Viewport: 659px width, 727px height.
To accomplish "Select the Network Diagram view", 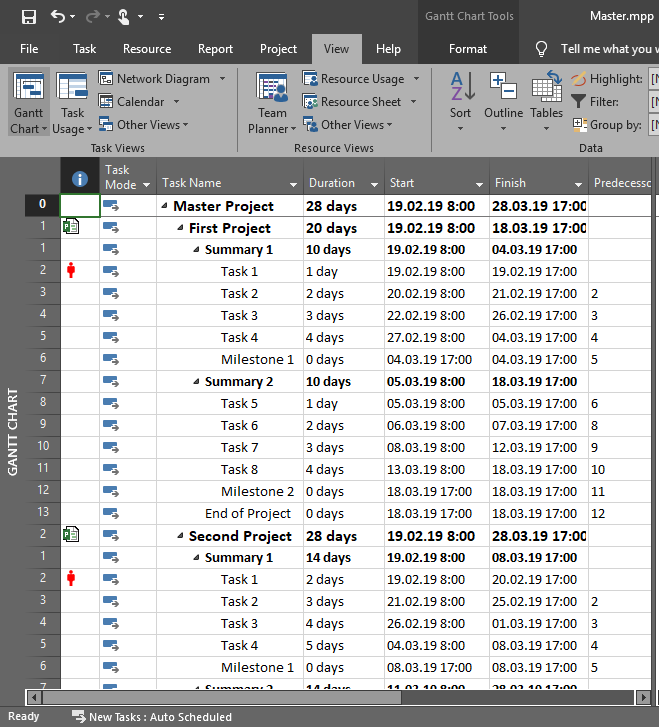I will [x=162, y=79].
